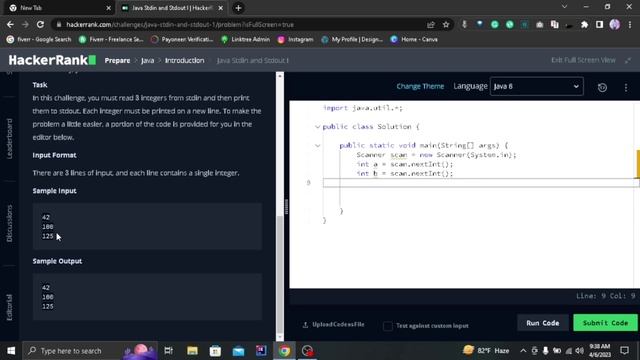Image resolution: width=640 pixels, height=360 pixels.
Task: Close the New Tab browser tab
Action: coord(108,8)
